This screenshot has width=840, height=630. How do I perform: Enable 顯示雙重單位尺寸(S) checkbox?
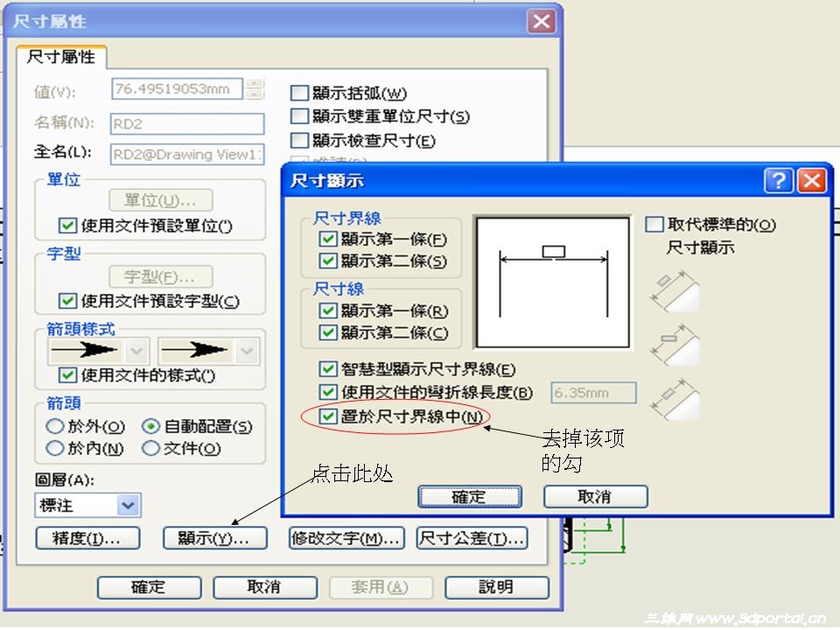299,116
